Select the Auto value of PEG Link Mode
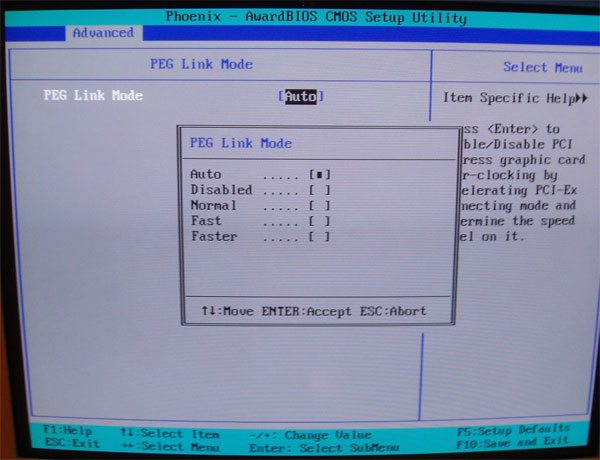The height and width of the screenshot is (460, 600). pyautogui.click(x=301, y=96)
